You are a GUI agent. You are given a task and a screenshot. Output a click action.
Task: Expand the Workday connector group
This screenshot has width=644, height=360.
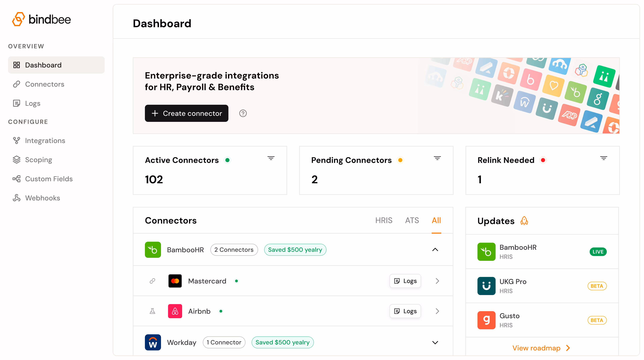435,342
